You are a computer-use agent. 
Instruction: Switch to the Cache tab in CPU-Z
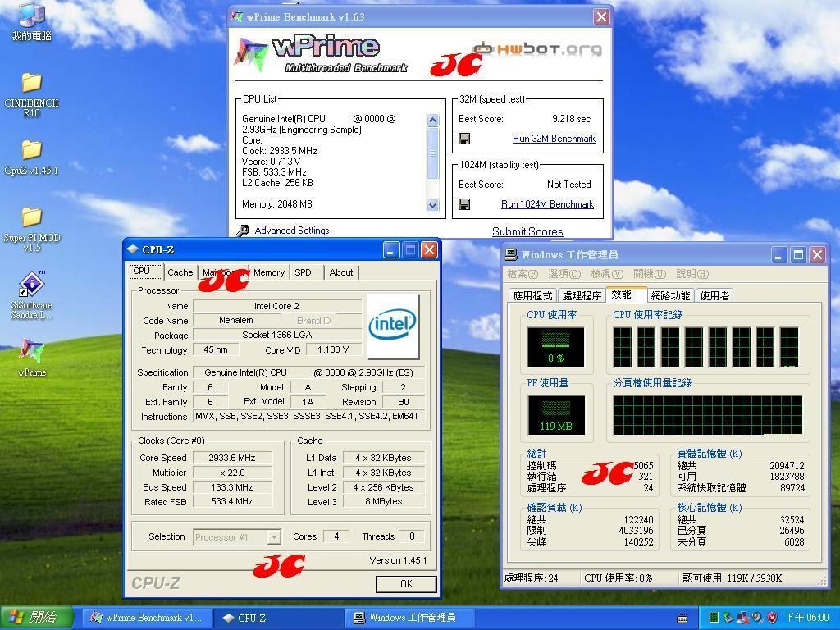click(x=180, y=272)
